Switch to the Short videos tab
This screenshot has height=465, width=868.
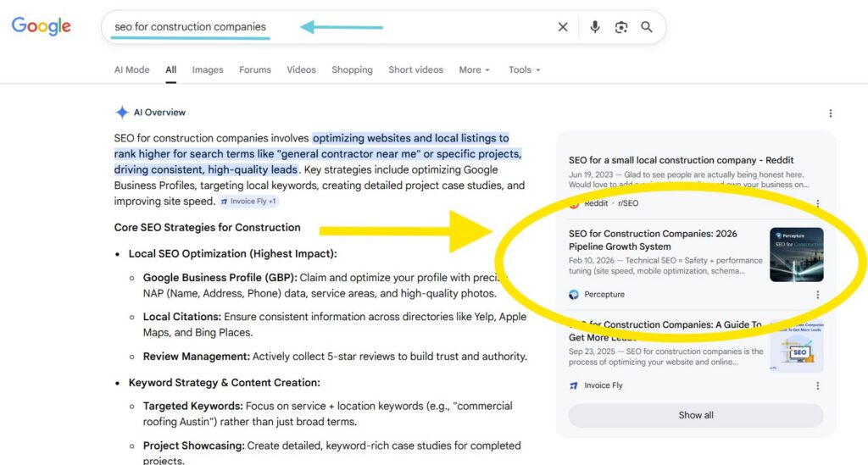(415, 69)
